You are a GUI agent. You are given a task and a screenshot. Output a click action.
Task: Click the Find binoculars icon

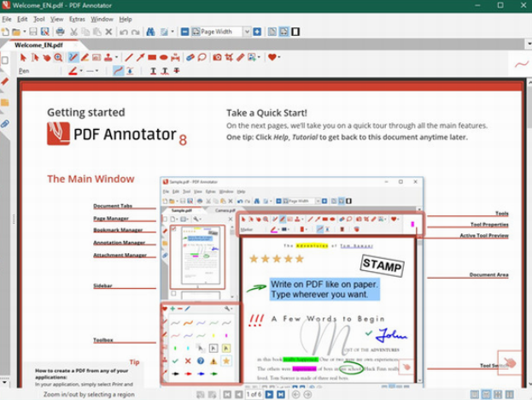pyautogui.click(x=150, y=32)
